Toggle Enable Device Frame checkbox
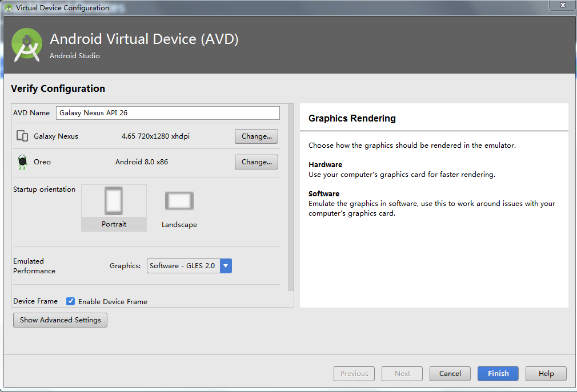The height and width of the screenshot is (392, 577). (x=70, y=301)
